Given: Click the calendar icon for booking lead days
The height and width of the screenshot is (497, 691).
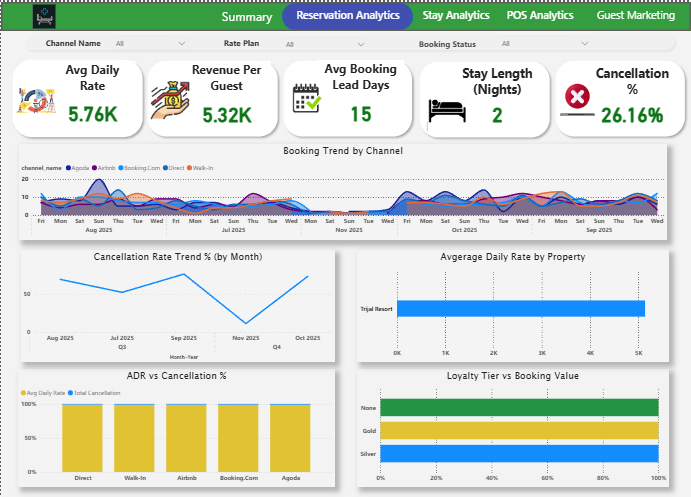Looking at the screenshot, I should [x=307, y=99].
